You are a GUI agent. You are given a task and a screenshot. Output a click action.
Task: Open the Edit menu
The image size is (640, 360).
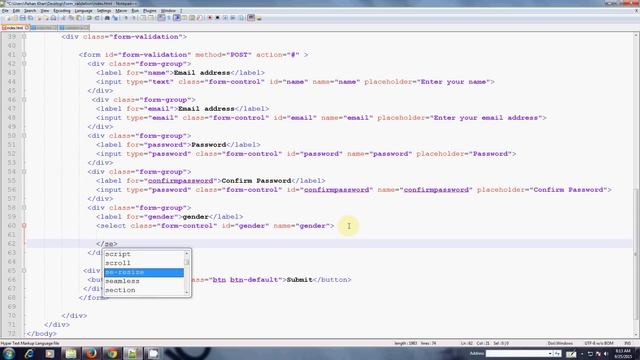point(16,11)
